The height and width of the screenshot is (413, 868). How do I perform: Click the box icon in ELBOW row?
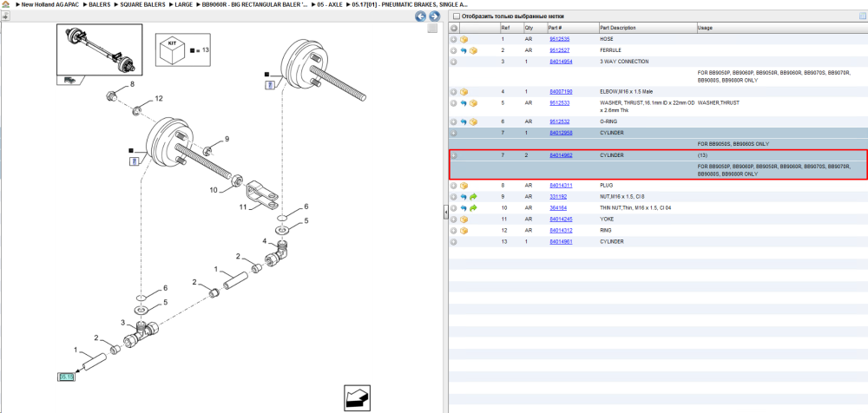[x=464, y=92]
